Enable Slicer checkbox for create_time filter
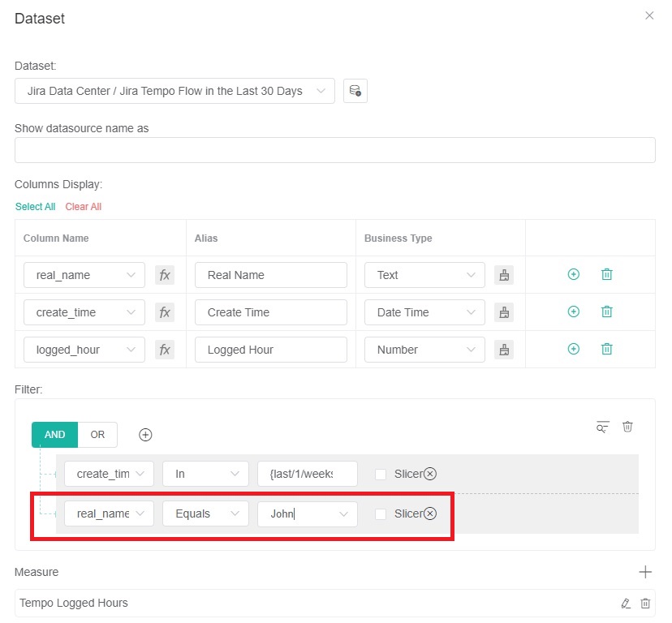Screen dimensions: 672x623 [381, 474]
